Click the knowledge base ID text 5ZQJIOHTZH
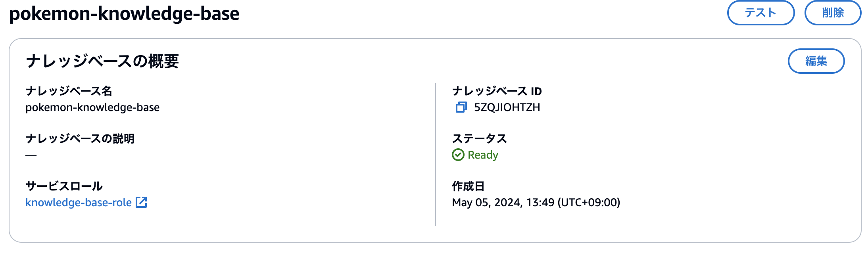 pos(507,107)
